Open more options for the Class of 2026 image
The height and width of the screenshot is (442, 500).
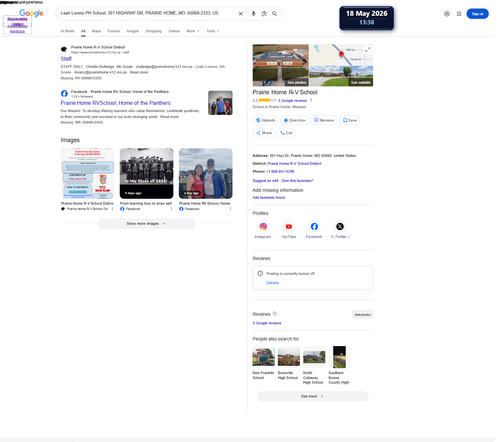[x=171, y=209]
